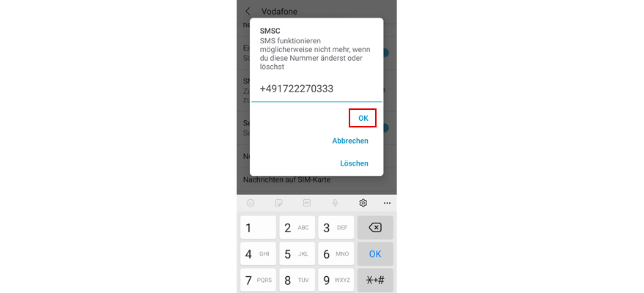Tap the 3 DEF key

(336, 227)
